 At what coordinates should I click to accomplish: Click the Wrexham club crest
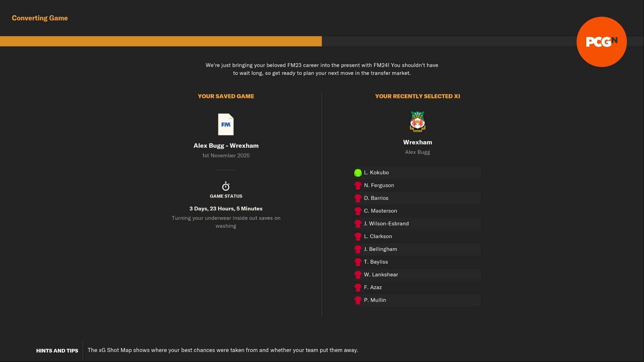click(x=417, y=121)
